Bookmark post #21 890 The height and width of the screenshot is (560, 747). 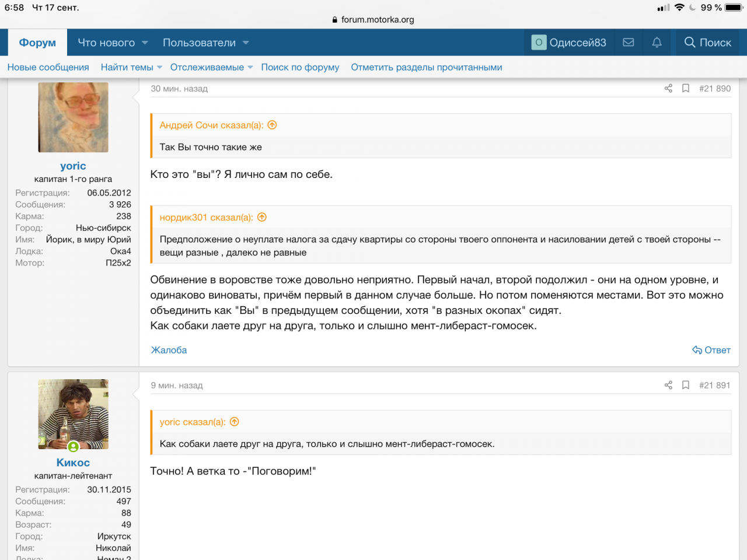pyautogui.click(x=686, y=89)
